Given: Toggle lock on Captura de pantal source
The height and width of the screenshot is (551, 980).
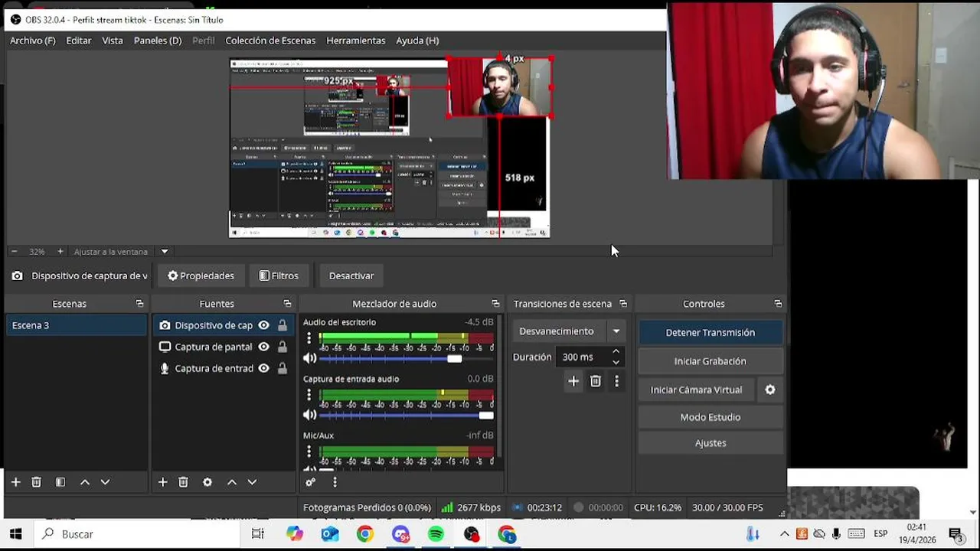Looking at the screenshot, I should click(x=283, y=347).
